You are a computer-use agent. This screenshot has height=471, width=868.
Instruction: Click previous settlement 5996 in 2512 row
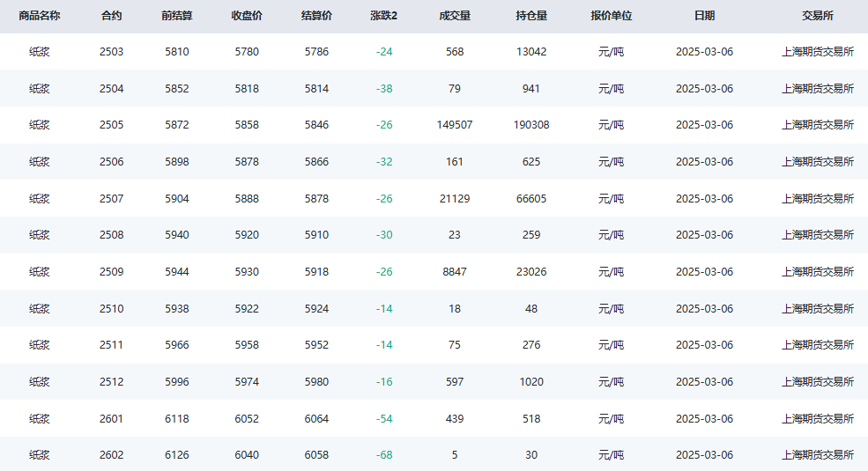pos(176,382)
